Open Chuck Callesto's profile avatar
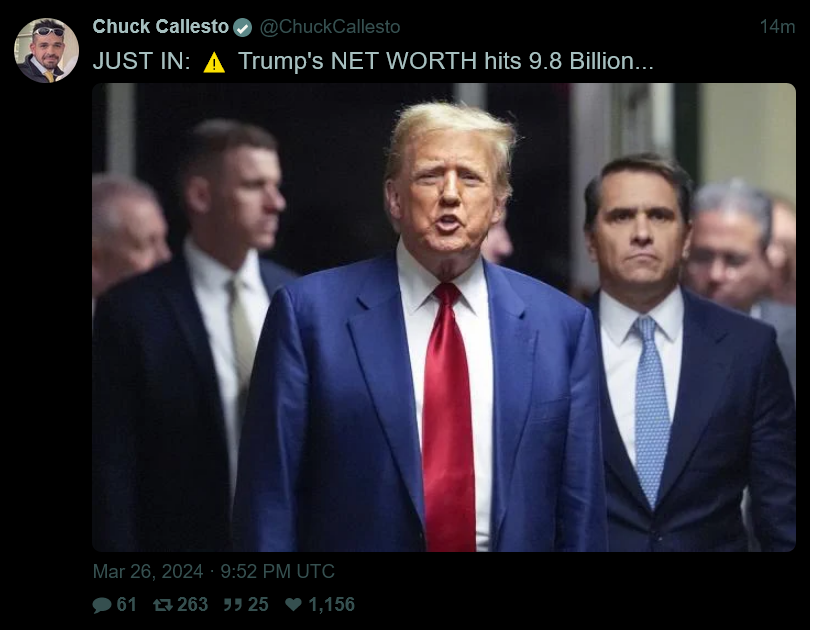The image size is (818, 636). pos(46,51)
